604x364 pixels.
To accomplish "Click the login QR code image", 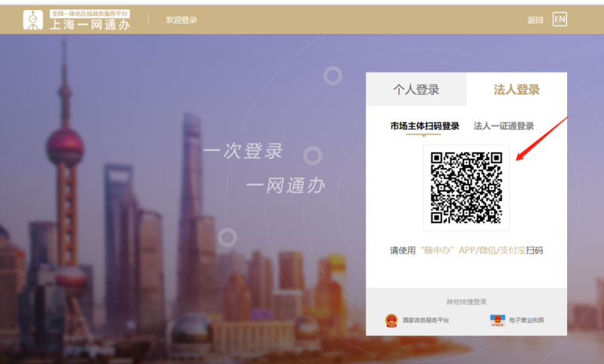I will [x=466, y=188].
